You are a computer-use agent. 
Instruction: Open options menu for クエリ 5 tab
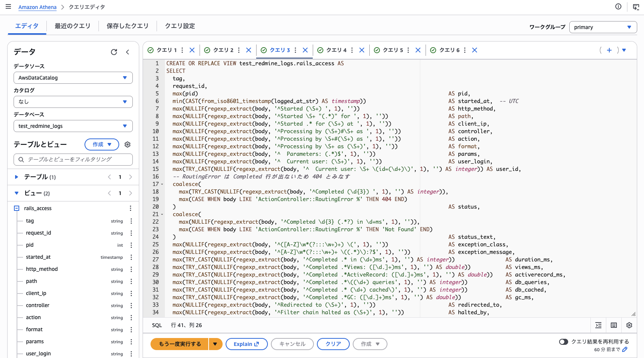pyautogui.click(x=408, y=50)
